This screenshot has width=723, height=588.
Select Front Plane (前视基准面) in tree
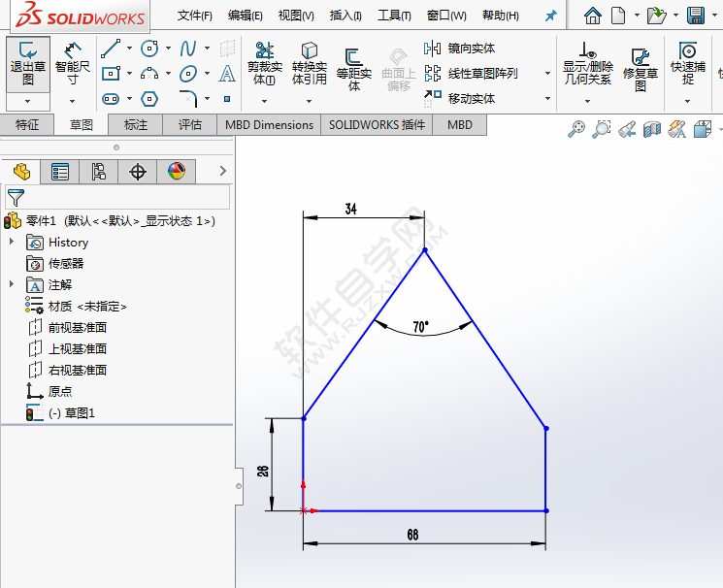(77, 327)
